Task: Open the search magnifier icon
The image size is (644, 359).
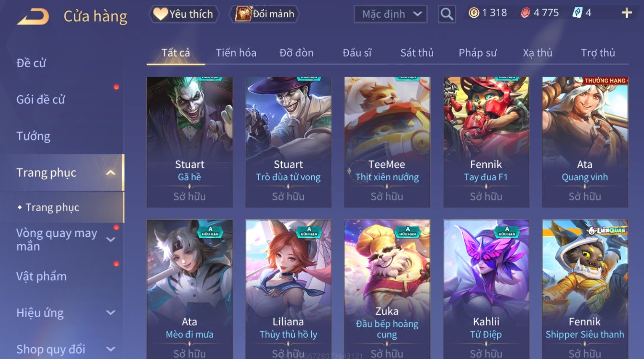Action: click(447, 14)
